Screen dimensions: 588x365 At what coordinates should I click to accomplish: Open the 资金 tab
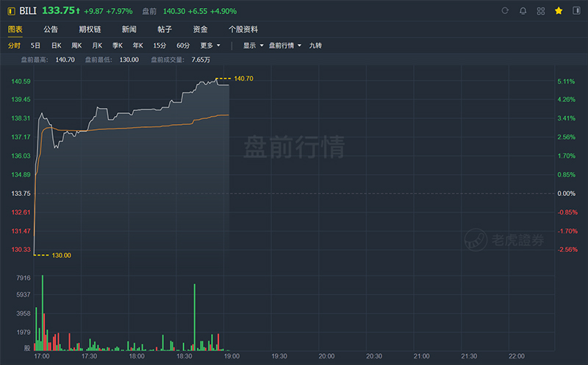pos(200,29)
